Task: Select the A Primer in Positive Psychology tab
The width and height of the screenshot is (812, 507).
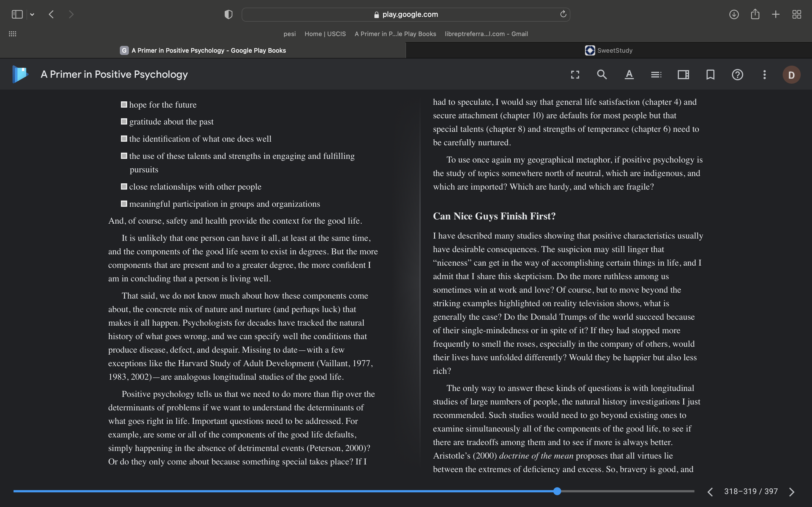Action: pyautogui.click(x=203, y=50)
